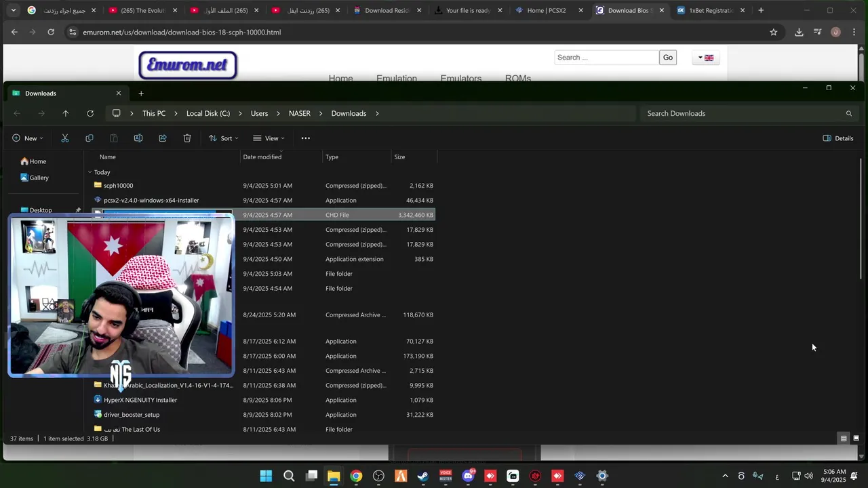The width and height of the screenshot is (868, 488).
Task: Click the Go button on Emurom
Action: (668, 58)
